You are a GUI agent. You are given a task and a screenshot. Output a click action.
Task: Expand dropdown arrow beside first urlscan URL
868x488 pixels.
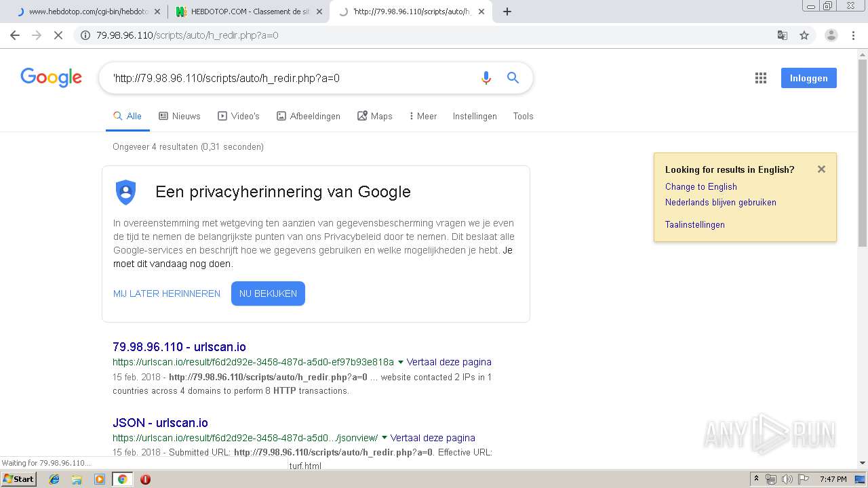[x=401, y=362]
